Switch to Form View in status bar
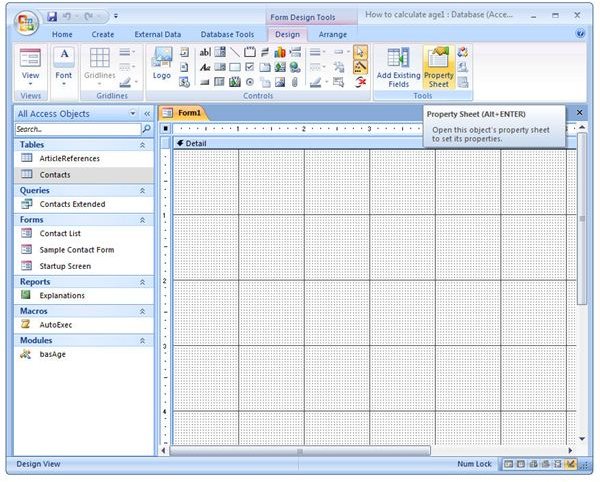 pos(508,464)
